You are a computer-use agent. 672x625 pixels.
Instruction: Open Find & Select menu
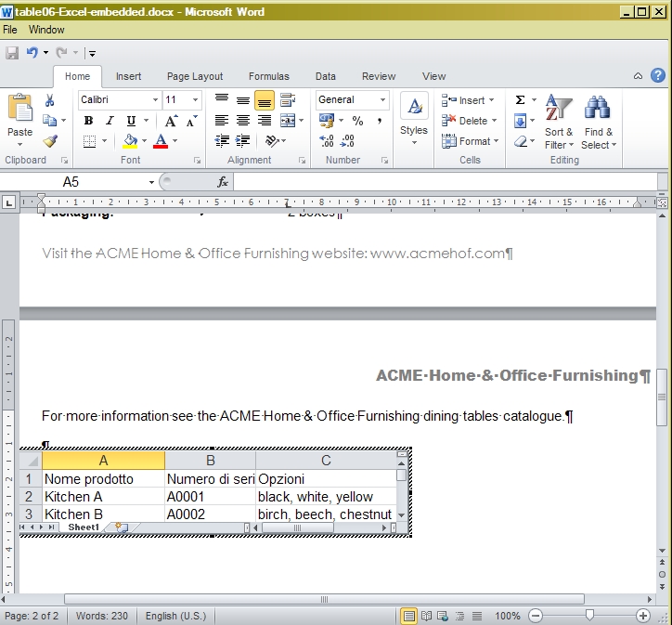(x=599, y=122)
